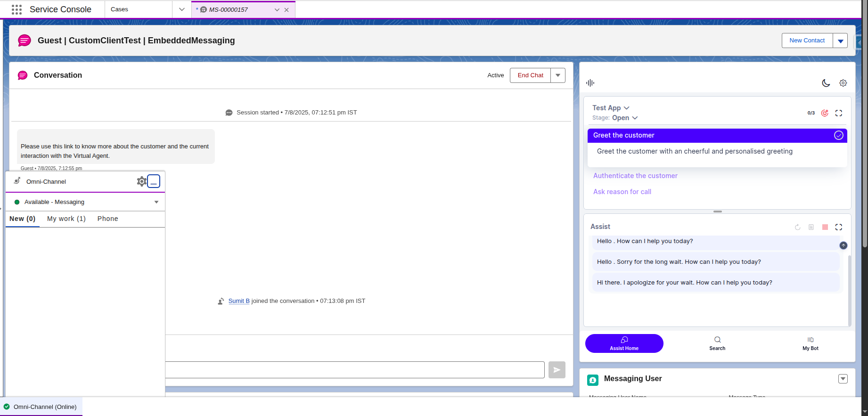Expand the Stage Open chevron
The width and height of the screenshot is (868, 416).
[635, 118]
